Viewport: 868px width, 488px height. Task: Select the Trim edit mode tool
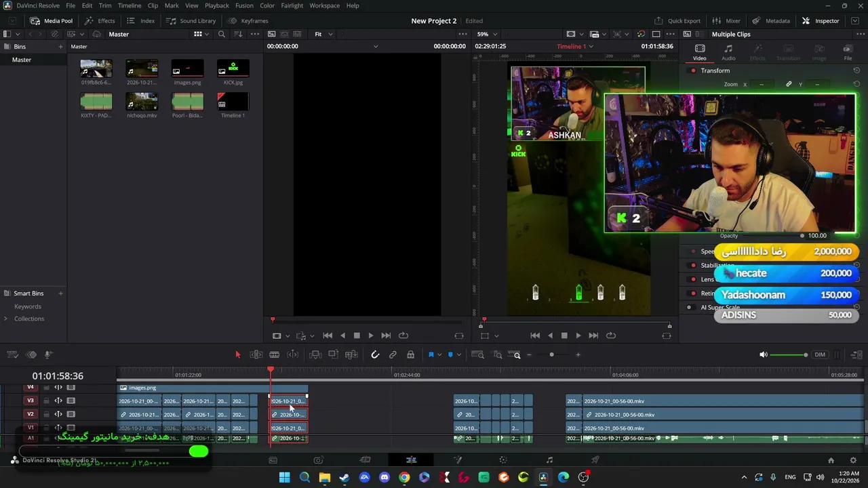coord(256,354)
